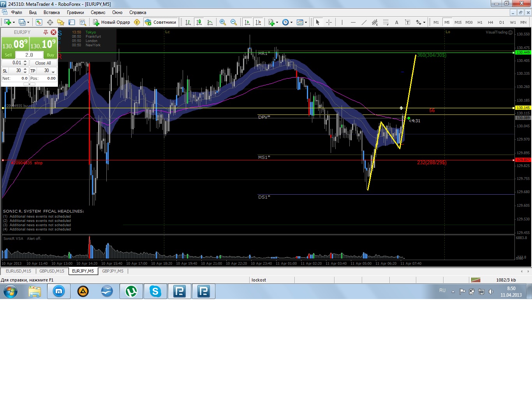This screenshot has height=410, width=532.
Task: Switch to M1 timeframe
Action: pos(436,22)
